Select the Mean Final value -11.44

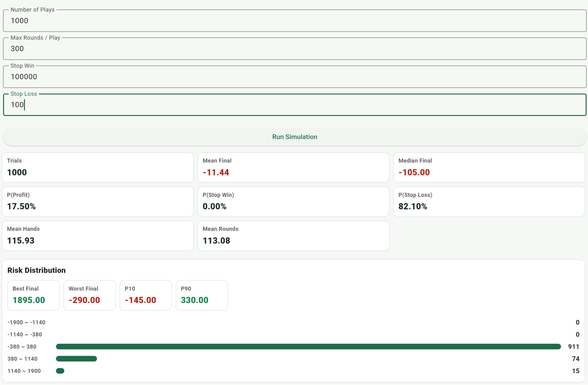216,172
